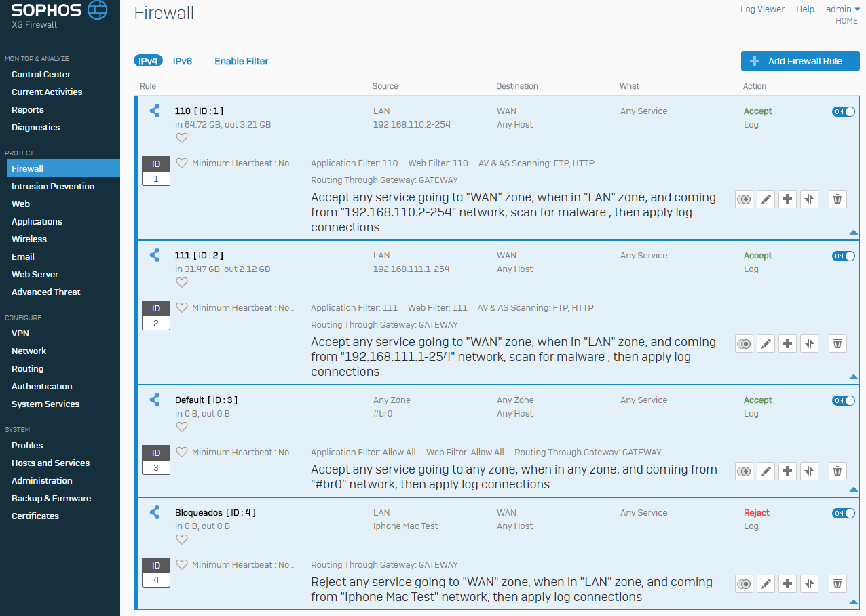Clone rule 111 with the plus icon
The height and width of the screenshot is (616, 866).
point(787,343)
